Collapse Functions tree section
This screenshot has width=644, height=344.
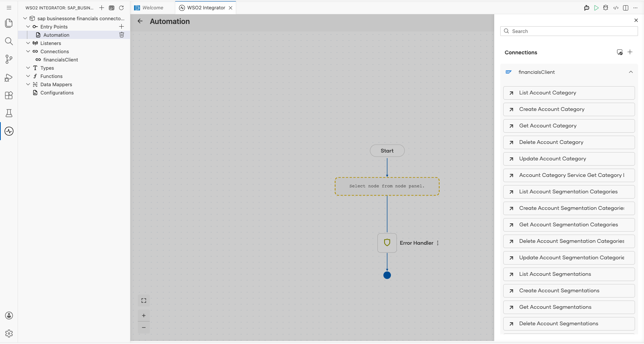pyautogui.click(x=28, y=76)
